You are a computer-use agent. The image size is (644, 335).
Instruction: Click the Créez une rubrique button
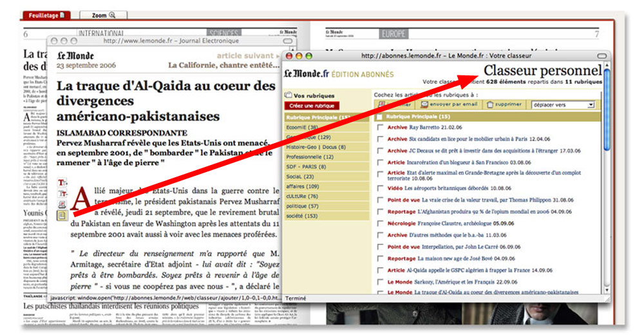pyautogui.click(x=312, y=106)
